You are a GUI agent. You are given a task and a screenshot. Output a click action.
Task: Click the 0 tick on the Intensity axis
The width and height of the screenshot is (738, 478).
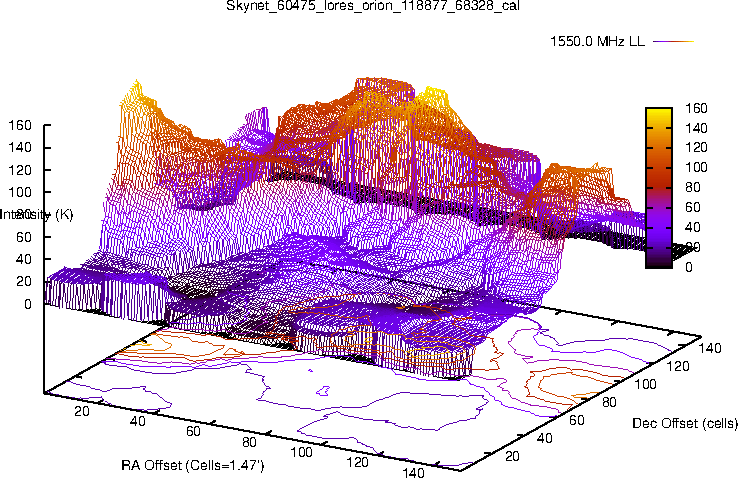[x=28, y=304]
